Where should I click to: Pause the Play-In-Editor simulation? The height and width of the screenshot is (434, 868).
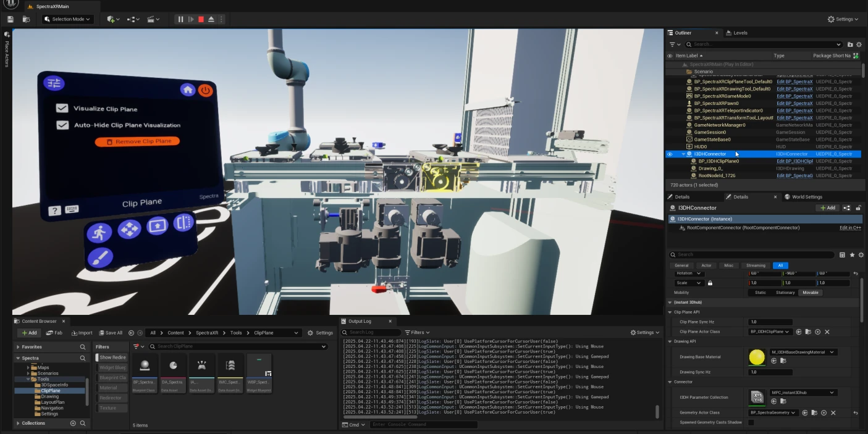180,19
